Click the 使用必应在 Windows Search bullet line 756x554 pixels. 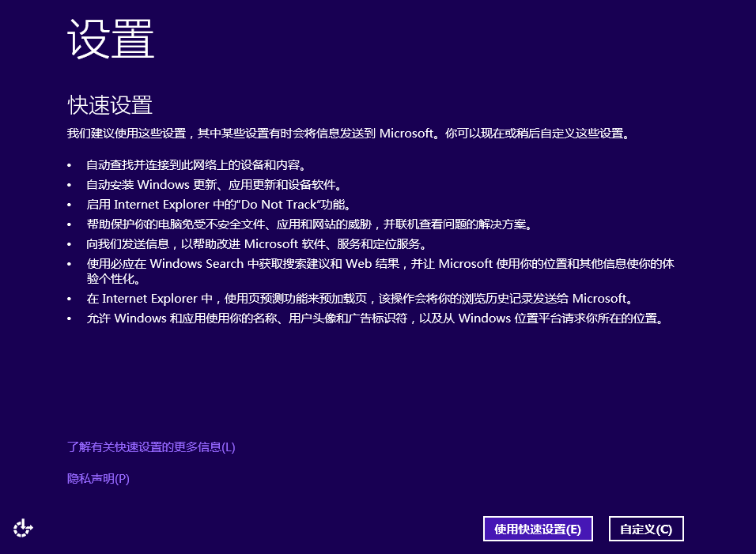(x=380, y=264)
